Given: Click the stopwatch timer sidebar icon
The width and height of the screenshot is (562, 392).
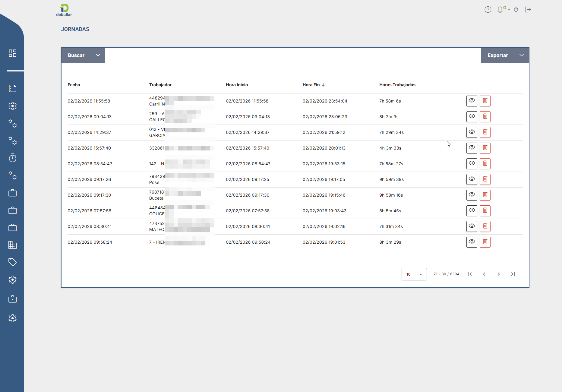Looking at the screenshot, I should click(12, 158).
